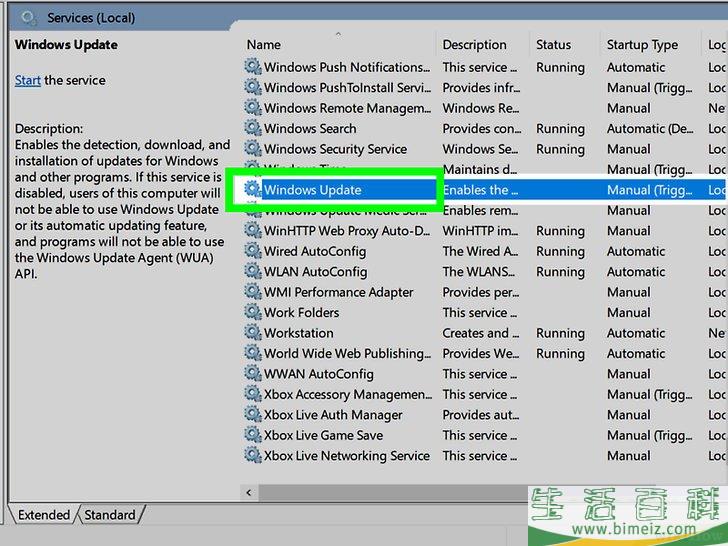The width and height of the screenshot is (728, 546).
Task: Select the Work Folders service row
Action: (485, 312)
